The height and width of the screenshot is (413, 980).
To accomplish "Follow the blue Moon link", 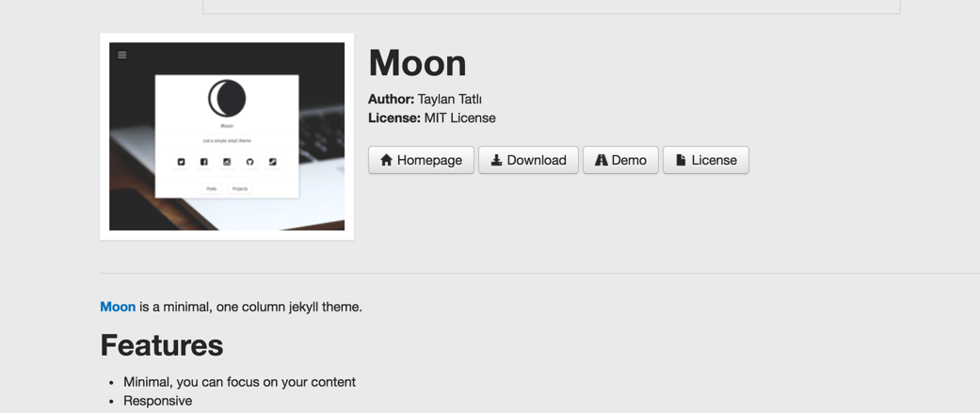I will pyautogui.click(x=118, y=307).
